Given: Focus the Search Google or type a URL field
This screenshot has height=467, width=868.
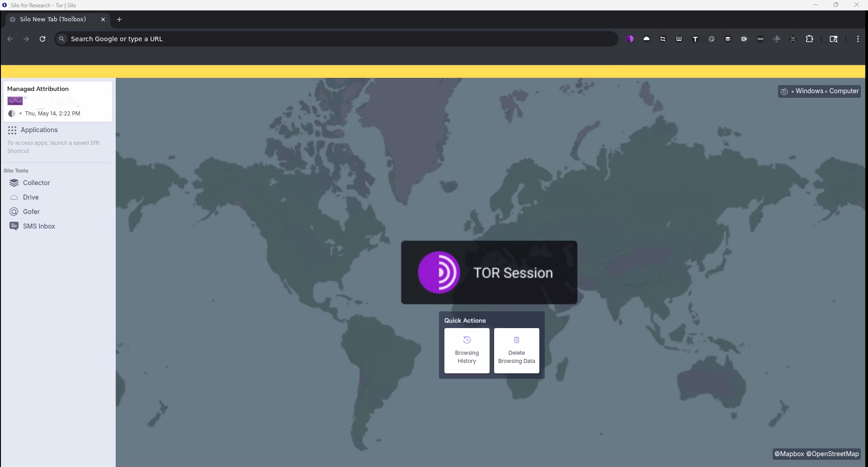Looking at the screenshot, I should [336, 39].
